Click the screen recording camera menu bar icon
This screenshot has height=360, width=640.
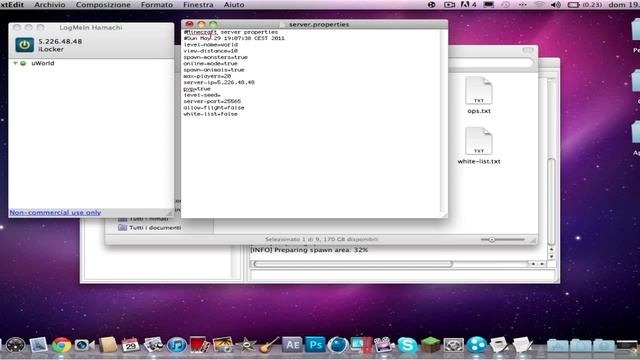[449, 5]
